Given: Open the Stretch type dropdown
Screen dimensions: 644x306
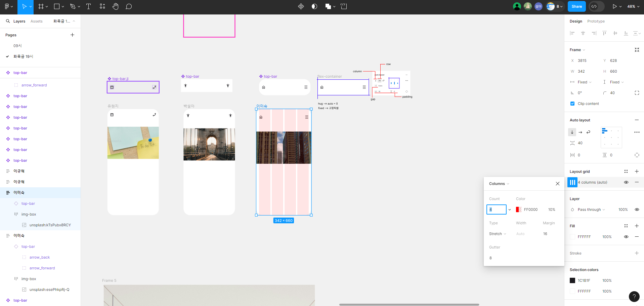Looking at the screenshot, I should tap(498, 234).
